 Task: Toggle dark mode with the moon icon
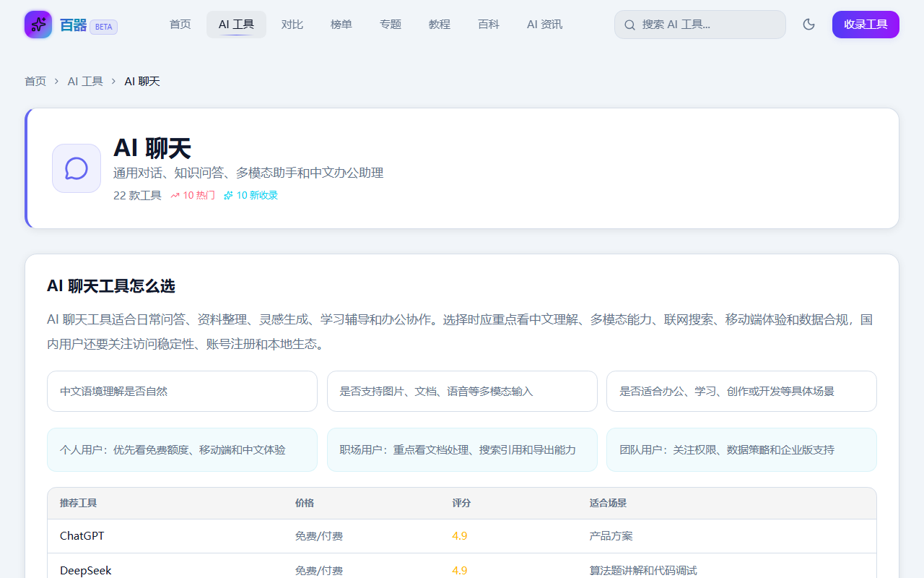pyautogui.click(x=809, y=25)
